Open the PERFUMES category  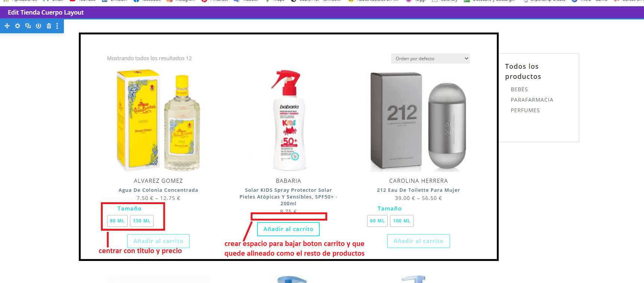click(525, 110)
